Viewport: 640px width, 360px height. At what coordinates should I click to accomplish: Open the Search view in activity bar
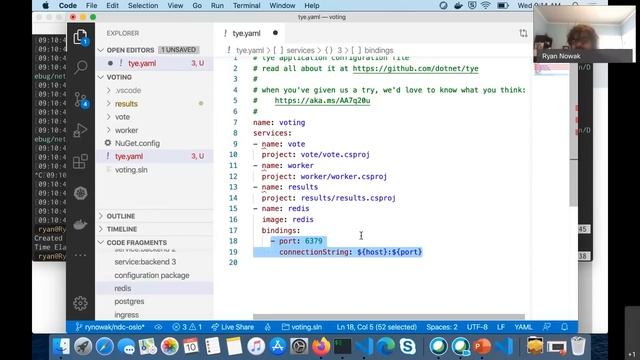[x=80, y=67]
